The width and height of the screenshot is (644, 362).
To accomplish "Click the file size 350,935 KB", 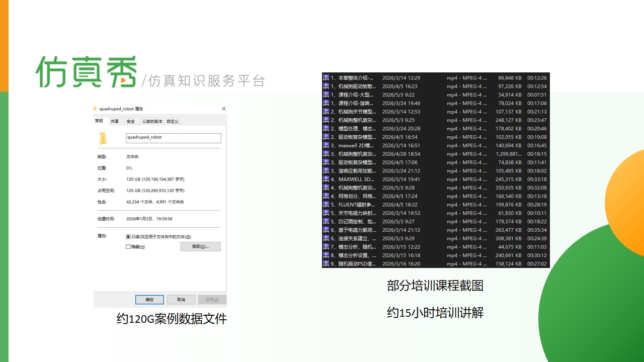I will point(508,188).
